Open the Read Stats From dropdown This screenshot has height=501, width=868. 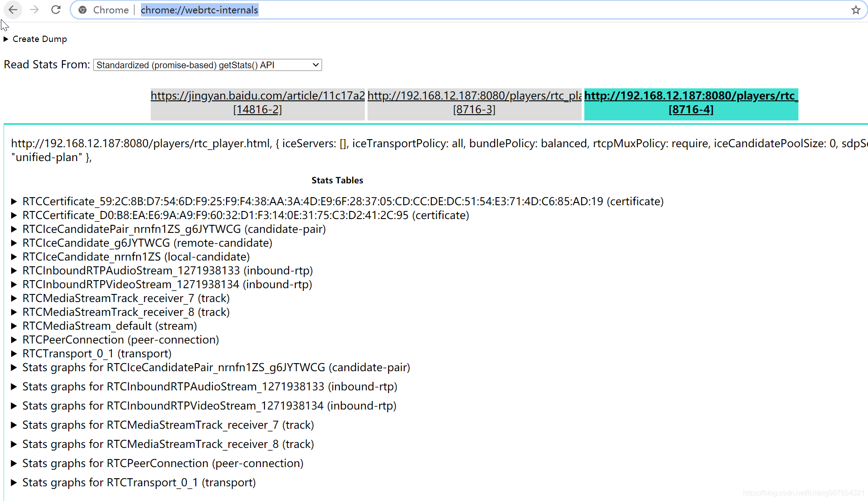[x=207, y=65]
